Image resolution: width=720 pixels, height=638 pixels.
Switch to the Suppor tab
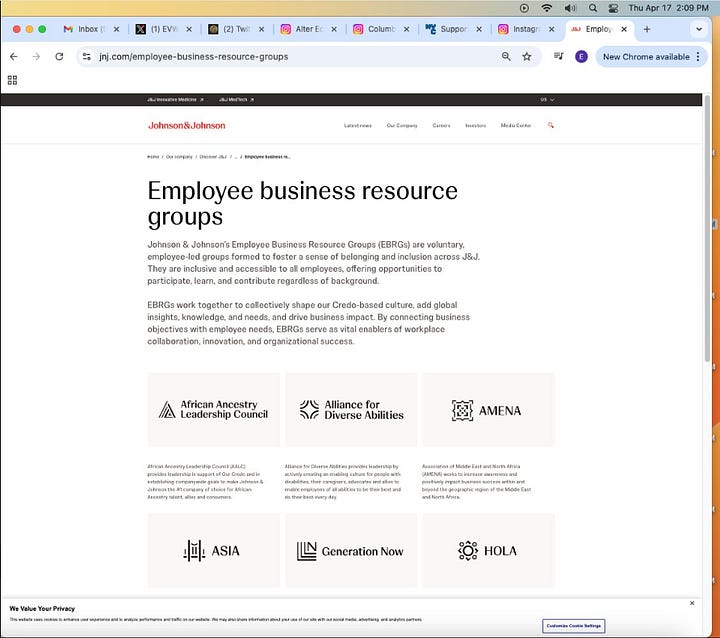453,29
